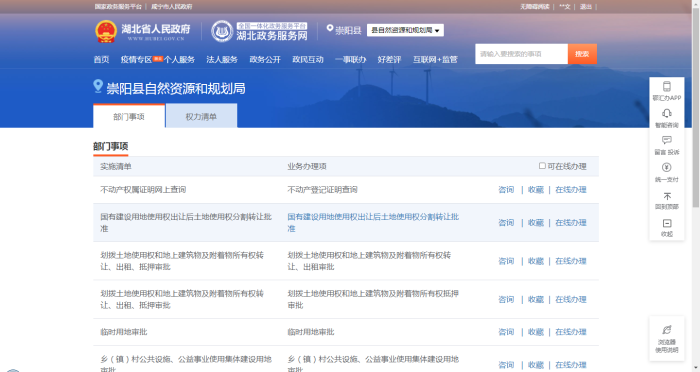Click 咨询 for 不动产登记证明查询 row
Viewport: 700px width, 372px height.
click(506, 189)
